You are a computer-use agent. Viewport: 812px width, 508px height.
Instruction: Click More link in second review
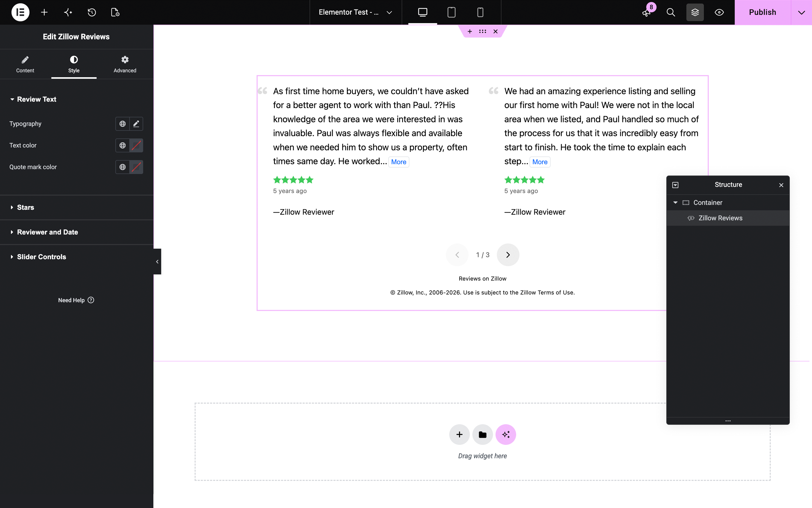click(540, 162)
